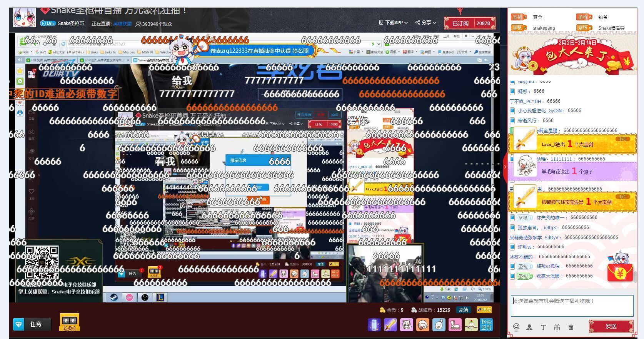Click the red envelope mascot in chat
This screenshot has width=644, height=339.
pyautogui.click(x=620, y=267)
